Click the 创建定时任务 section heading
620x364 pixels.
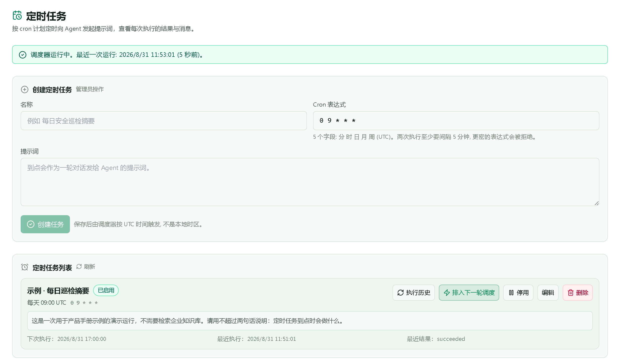coord(52,90)
